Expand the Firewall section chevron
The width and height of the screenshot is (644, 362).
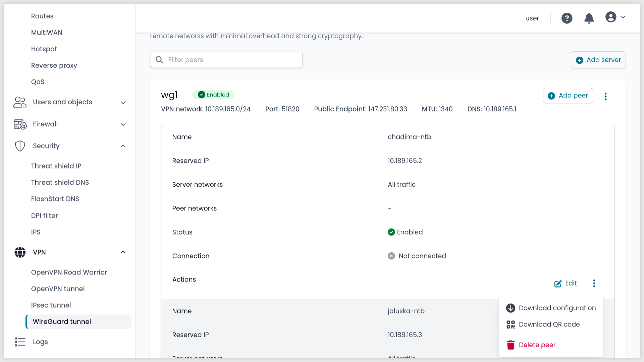(x=123, y=124)
